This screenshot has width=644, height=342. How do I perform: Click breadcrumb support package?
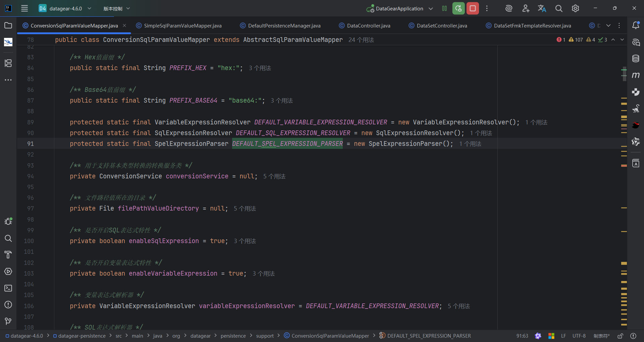[265, 336]
